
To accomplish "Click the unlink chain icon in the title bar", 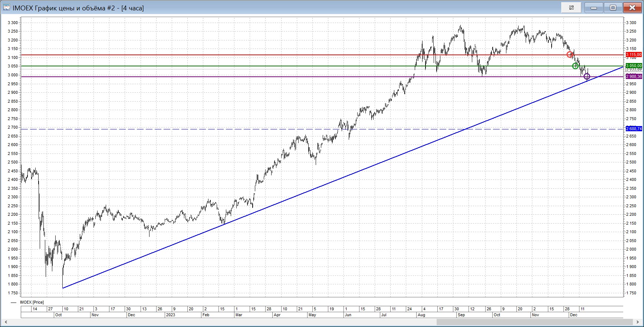I will [571, 7].
